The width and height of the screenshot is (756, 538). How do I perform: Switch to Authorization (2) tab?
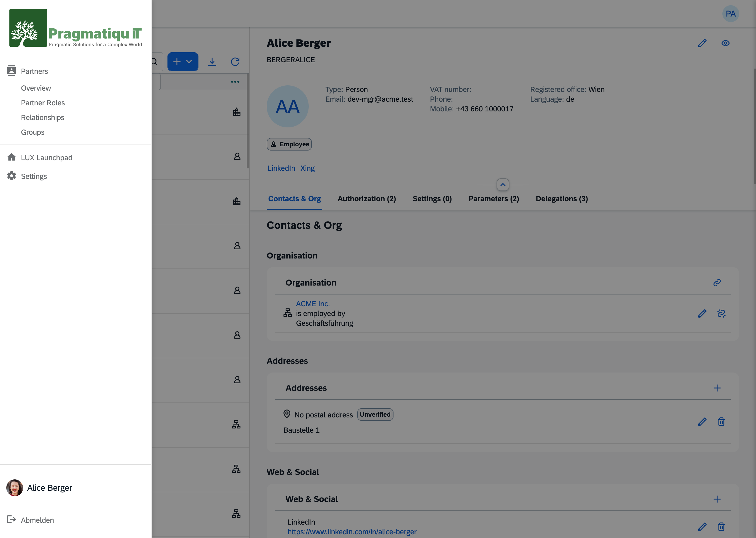pyautogui.click(x=367, y=199)
